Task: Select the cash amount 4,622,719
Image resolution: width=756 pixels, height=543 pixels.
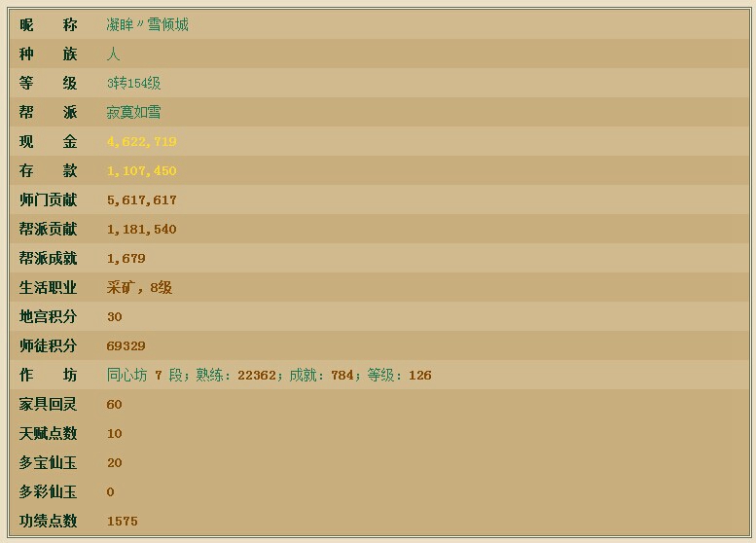Action: pyautogui.click(x=141, y=142)
